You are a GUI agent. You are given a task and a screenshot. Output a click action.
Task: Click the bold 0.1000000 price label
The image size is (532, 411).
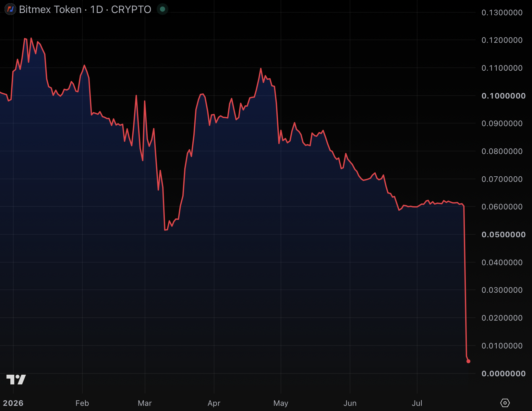(x=503, y=96)
